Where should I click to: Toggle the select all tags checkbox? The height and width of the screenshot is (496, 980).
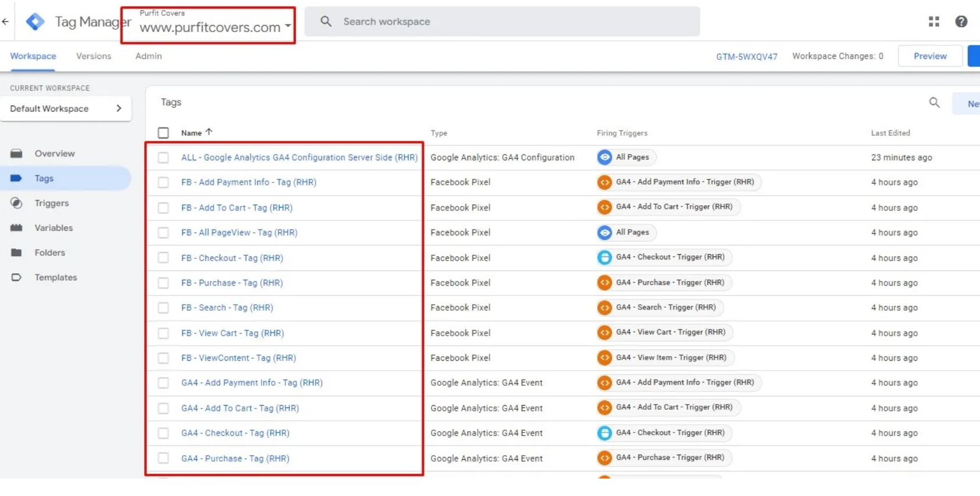click(164, 133)
